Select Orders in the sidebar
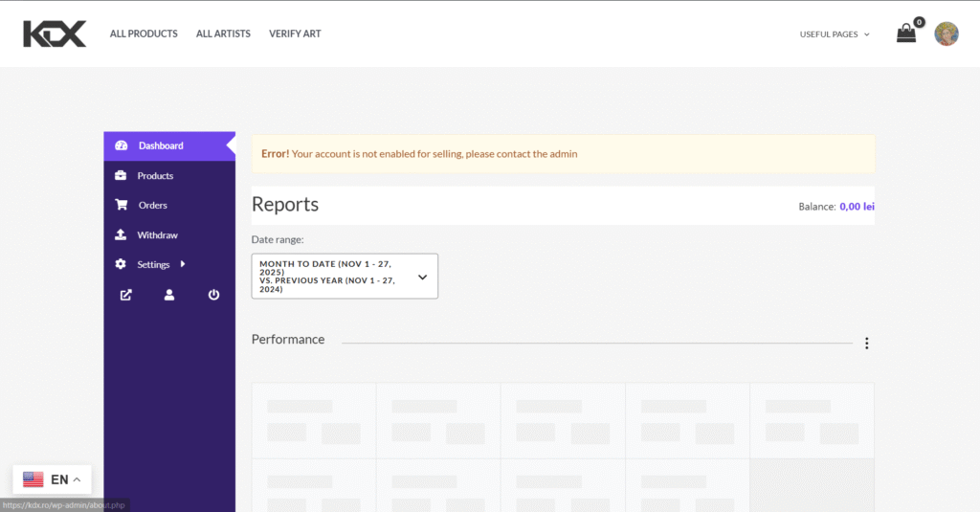Viewport: 980px width, 512px height. [152, 206]
